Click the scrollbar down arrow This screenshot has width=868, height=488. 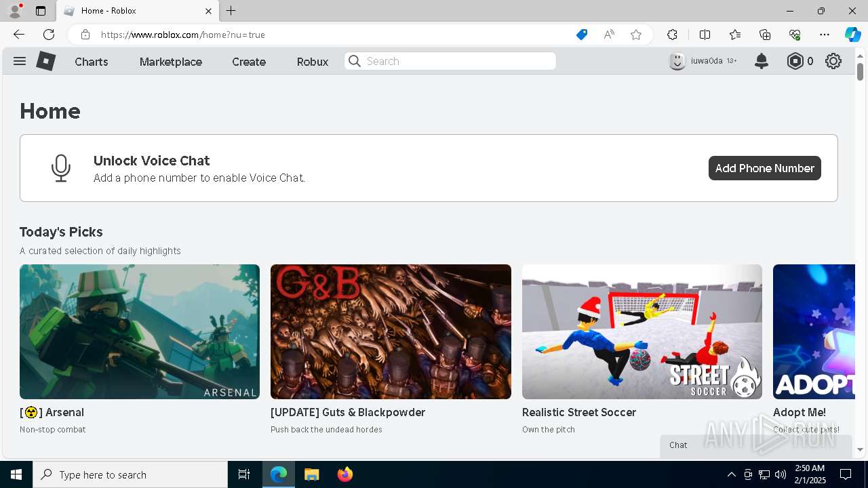coord(861,449)
